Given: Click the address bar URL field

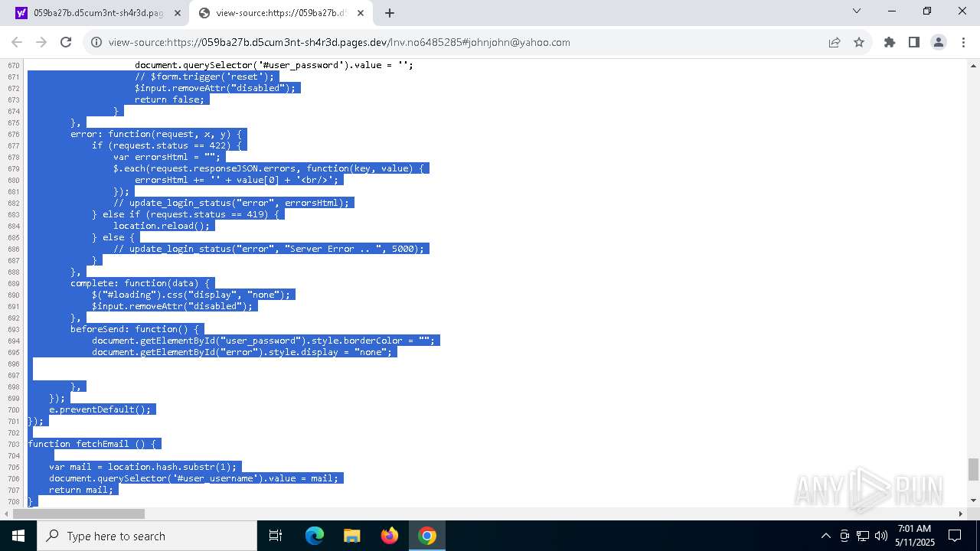Looking at the screenshot, I should point(459,42).
